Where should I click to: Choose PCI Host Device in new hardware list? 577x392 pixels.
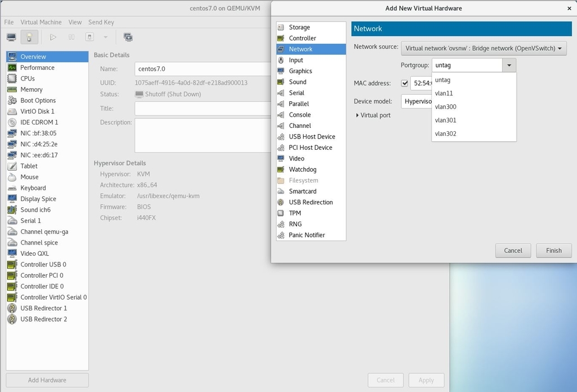point(311,148)
